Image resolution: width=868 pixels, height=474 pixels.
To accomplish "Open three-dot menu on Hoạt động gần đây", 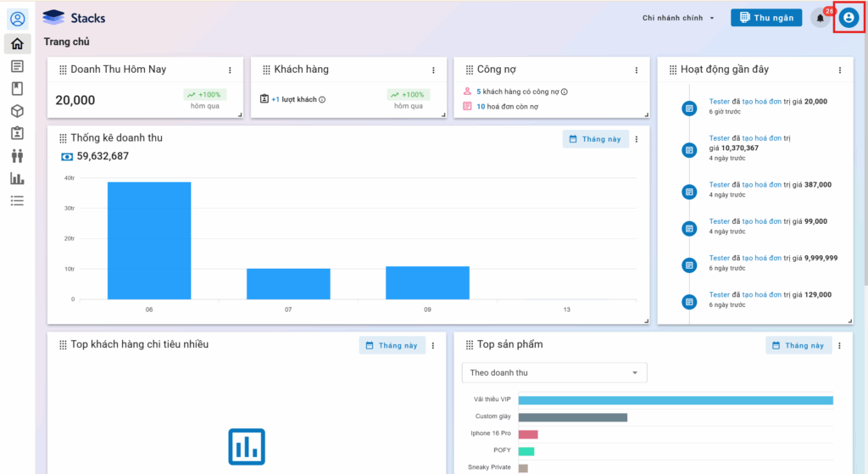I will tap(840, 70).
